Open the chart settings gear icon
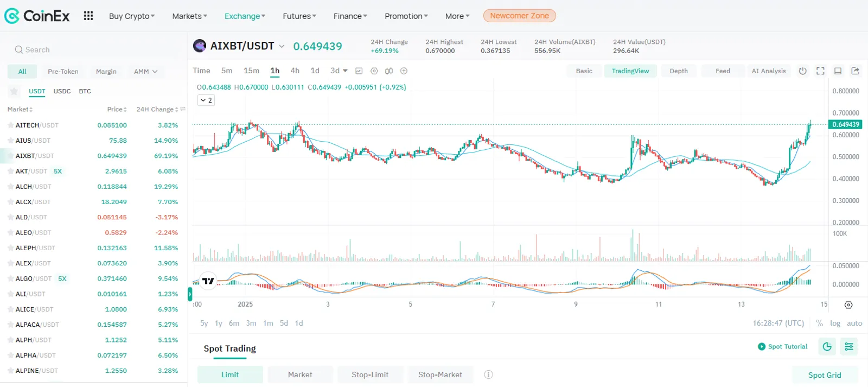Viewport: 868px width, 387px height. tap(374, 71)
